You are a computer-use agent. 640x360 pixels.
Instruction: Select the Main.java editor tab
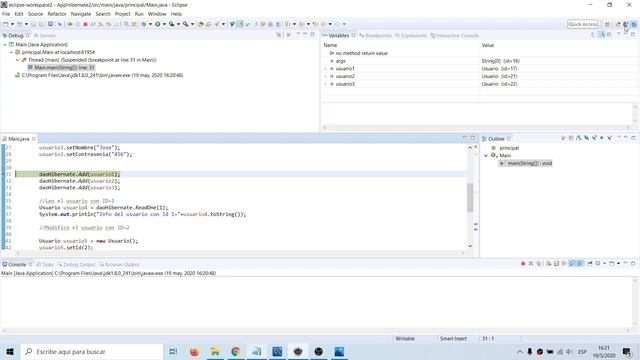click(x=19, y=139)
